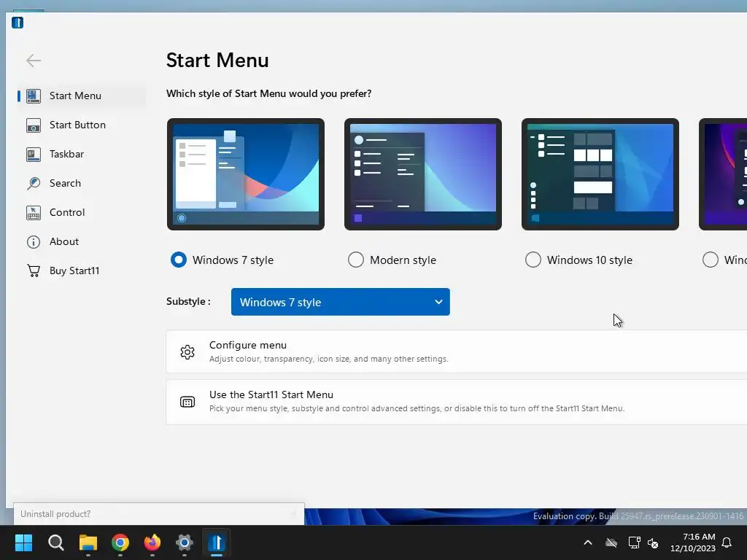Click the Search magnifier sidebar icon

tap(34, 183)
